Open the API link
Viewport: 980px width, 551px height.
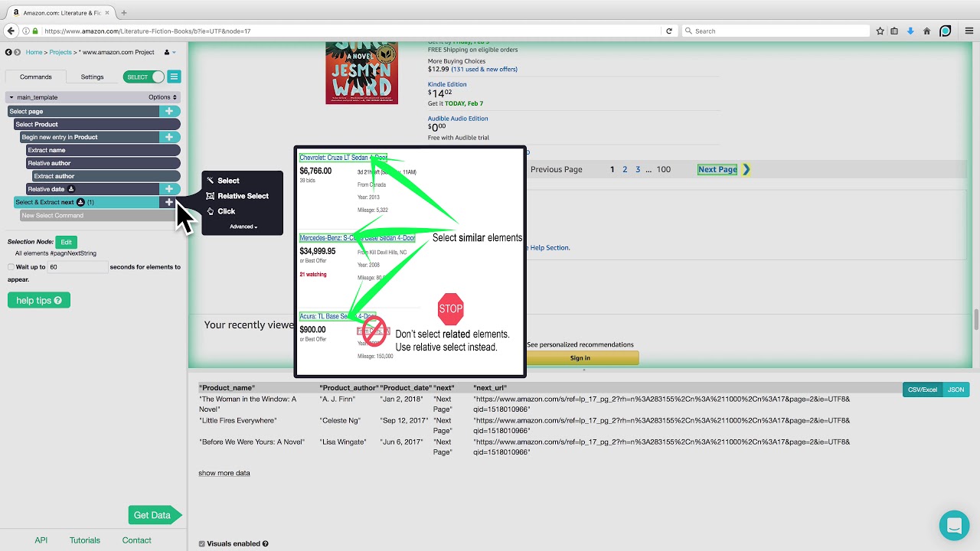coord(41,540)
